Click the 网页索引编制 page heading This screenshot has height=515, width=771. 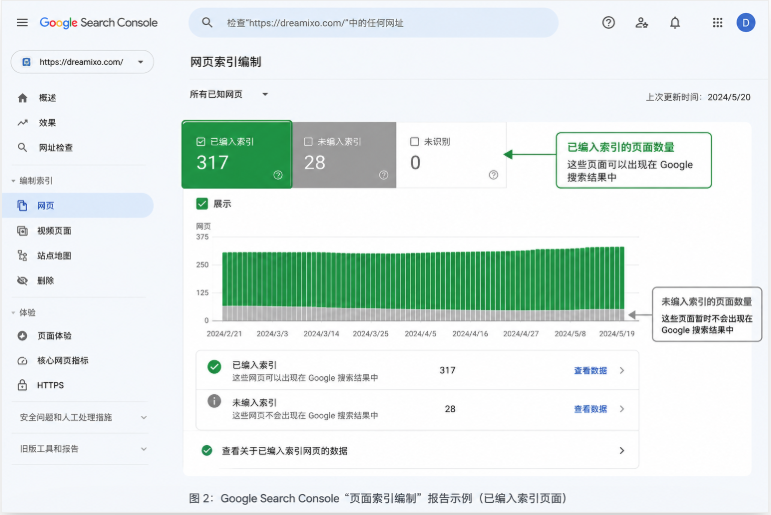(x=226, y=62)
